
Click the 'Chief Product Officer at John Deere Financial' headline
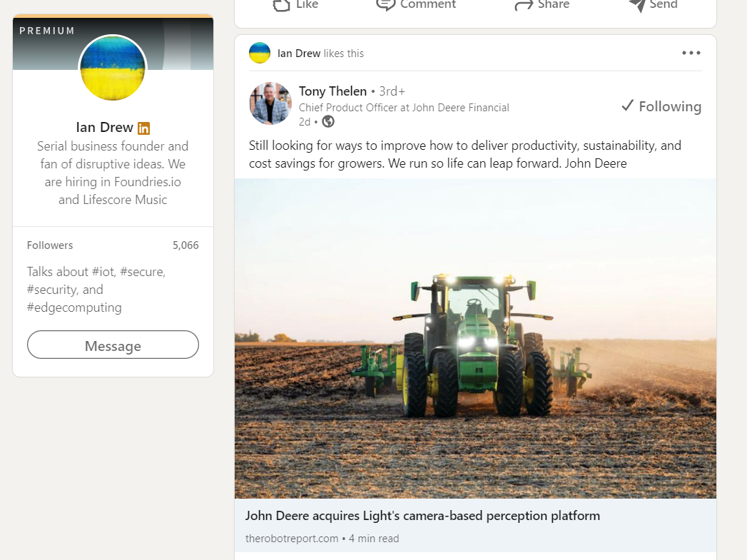coord(404,108)
